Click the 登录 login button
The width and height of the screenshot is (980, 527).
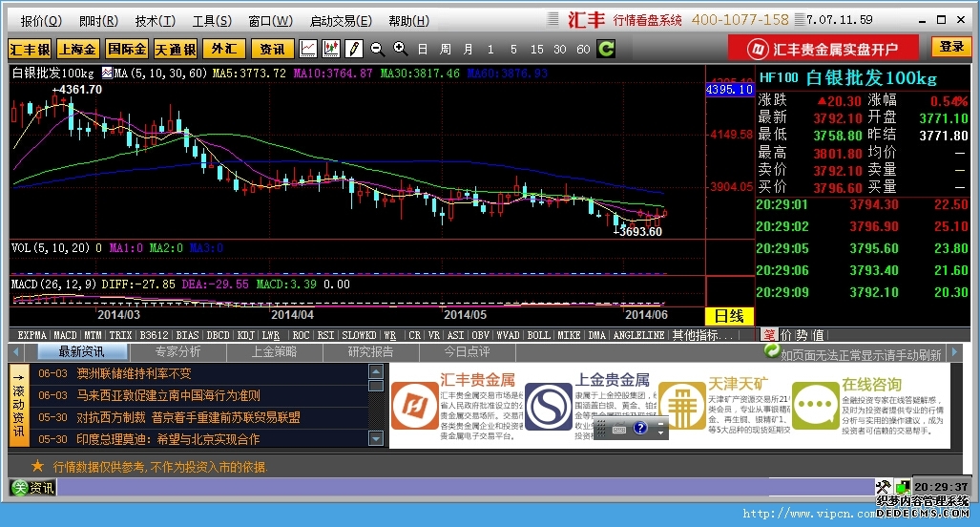[951, 47]
